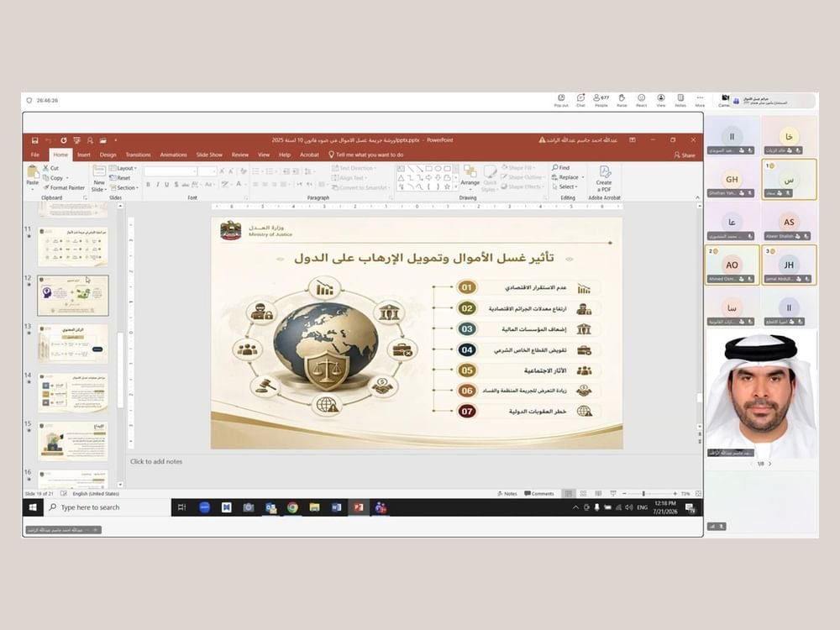Open the font name combo box
The image size is (840, 630).
coord(171,171)
